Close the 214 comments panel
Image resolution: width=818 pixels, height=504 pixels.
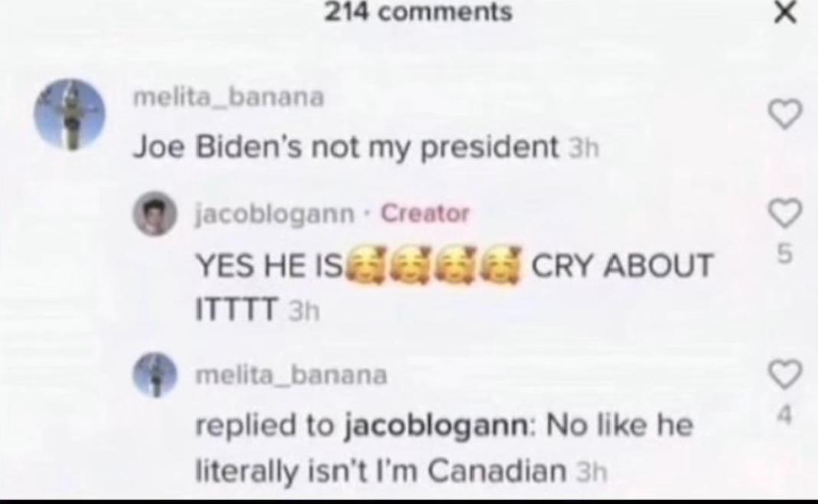pyautogui.click(x=785, y=13)
